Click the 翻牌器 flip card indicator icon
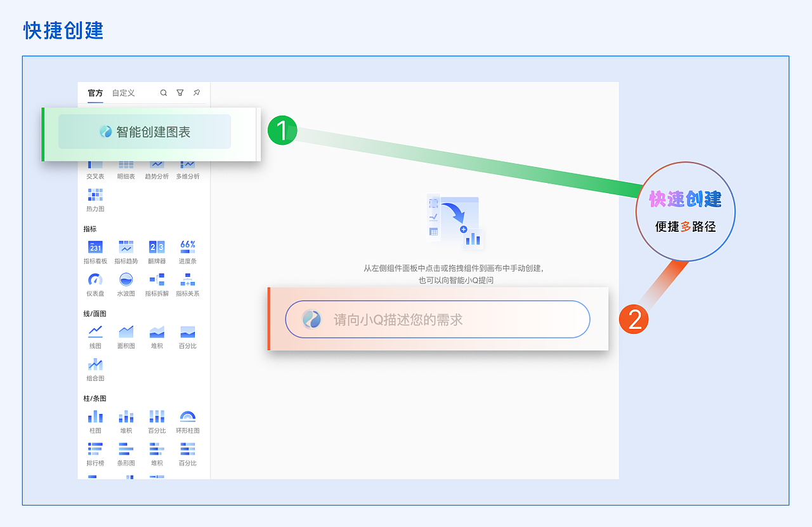This screenshot has height=527, width=812. tap(157, 247)
